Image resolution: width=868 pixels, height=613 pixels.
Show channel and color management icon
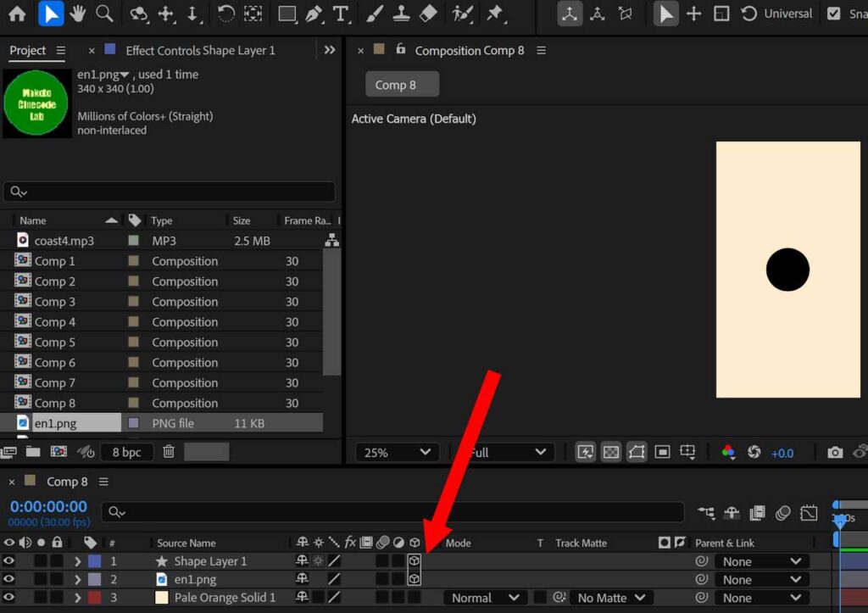pyautogui.click(x=728, y=453)
